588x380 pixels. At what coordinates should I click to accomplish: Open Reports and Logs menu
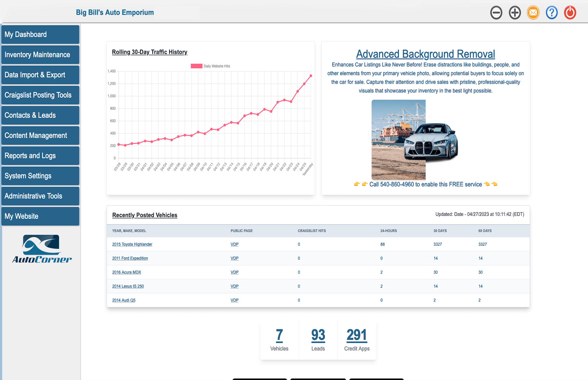(x=40, y=156)
